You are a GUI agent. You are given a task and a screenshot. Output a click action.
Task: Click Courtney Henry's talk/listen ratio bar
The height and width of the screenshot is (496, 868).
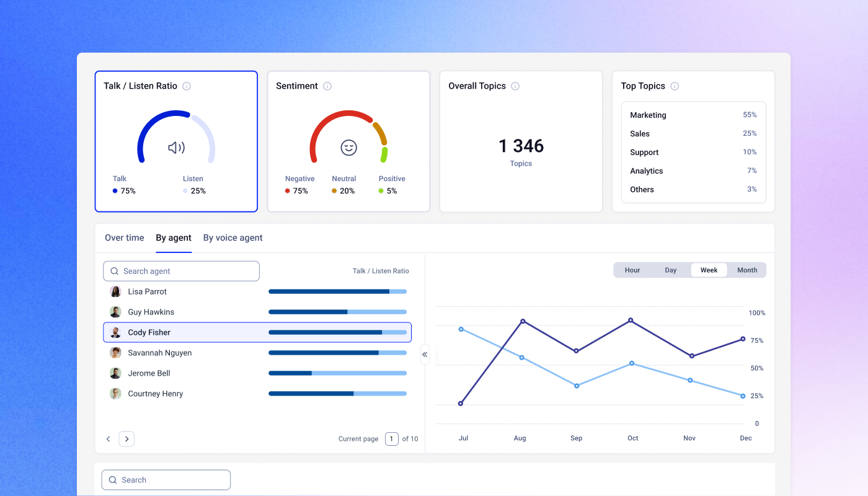pyautogui.click(x=337, y=394)
